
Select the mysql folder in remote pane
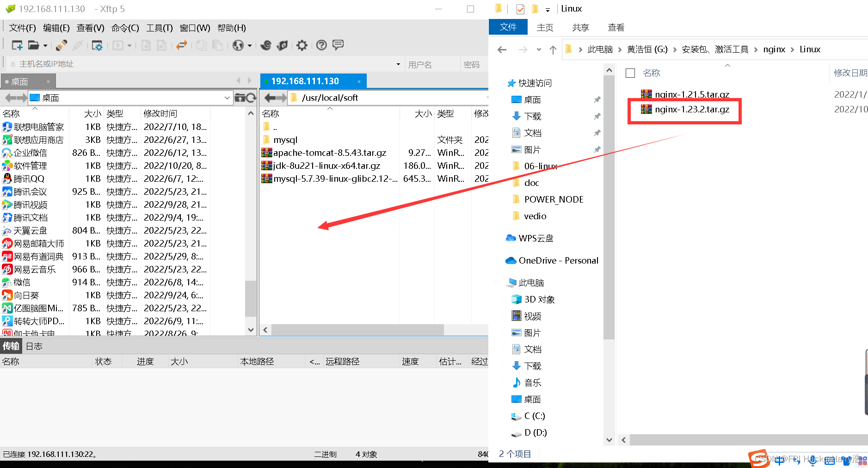tap(280, 140)
